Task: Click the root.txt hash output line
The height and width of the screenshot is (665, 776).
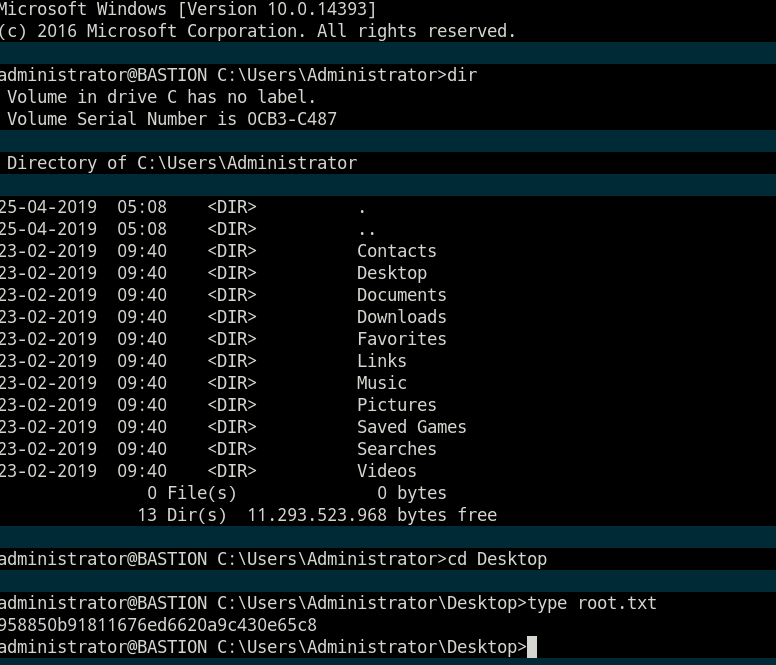Action: tap(158, 626)
